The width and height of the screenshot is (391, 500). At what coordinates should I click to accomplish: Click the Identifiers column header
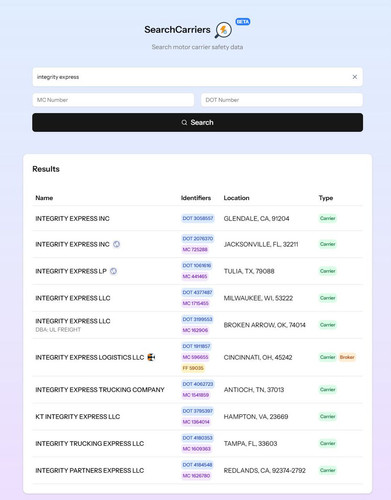coord(196,198)
